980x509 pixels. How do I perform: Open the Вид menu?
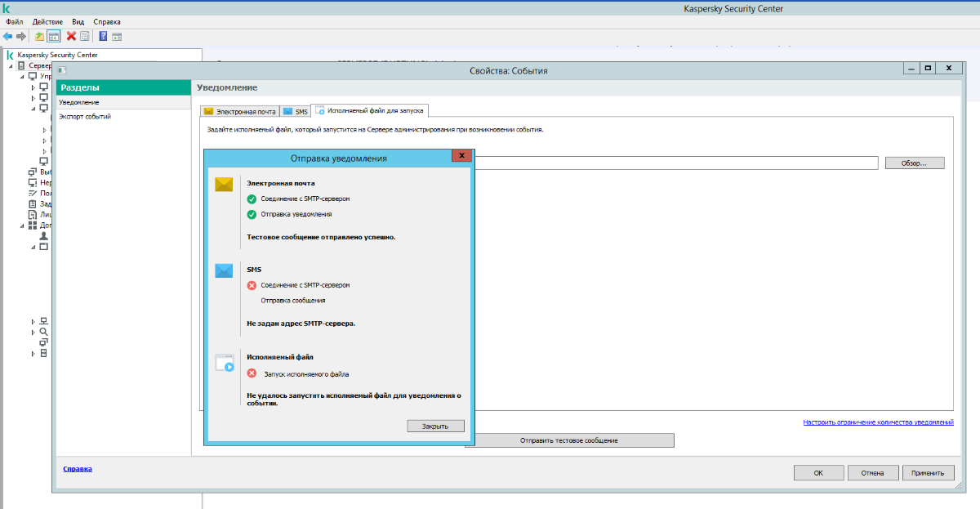[78, 21]
